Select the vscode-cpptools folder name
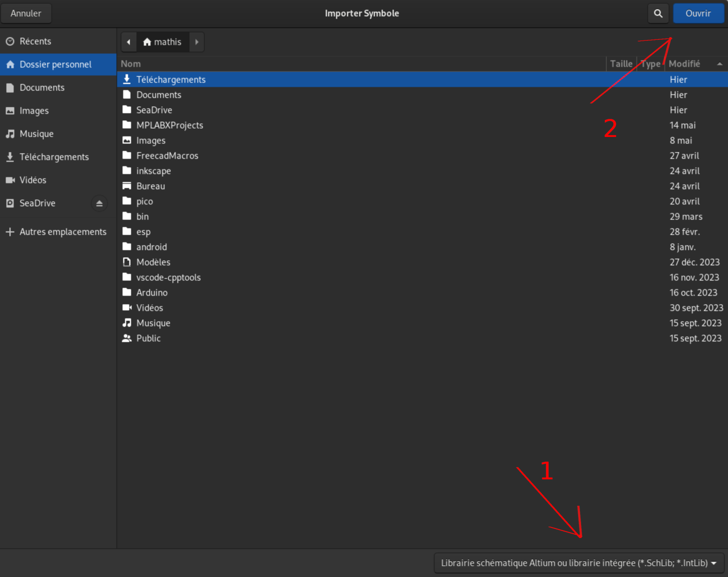Screen dimensions: 728x577 (168, 277)
